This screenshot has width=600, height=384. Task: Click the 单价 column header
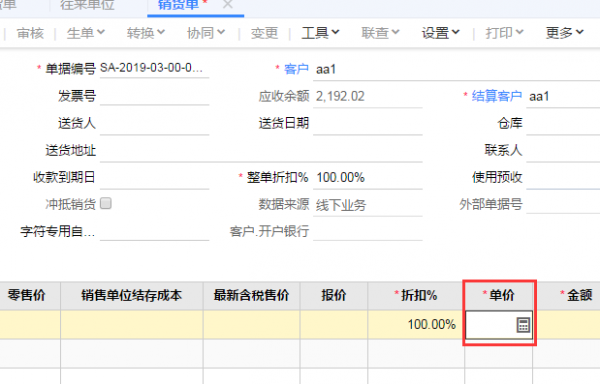(x=499, y=295)
